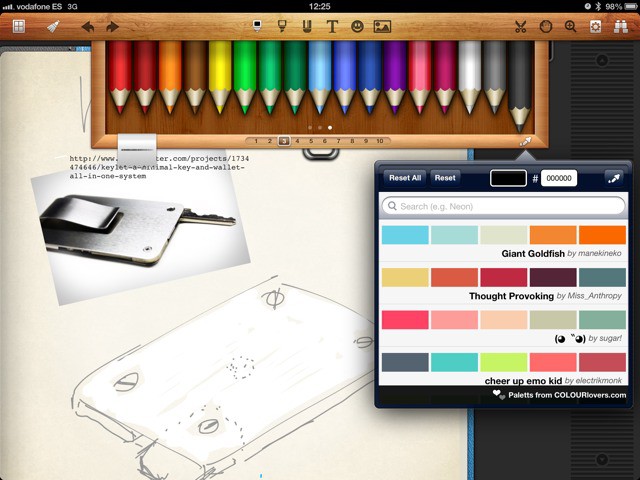Select pencil size 10
Image resolution: width=640 pixels, height=480 pixels.
coord(380,142)
